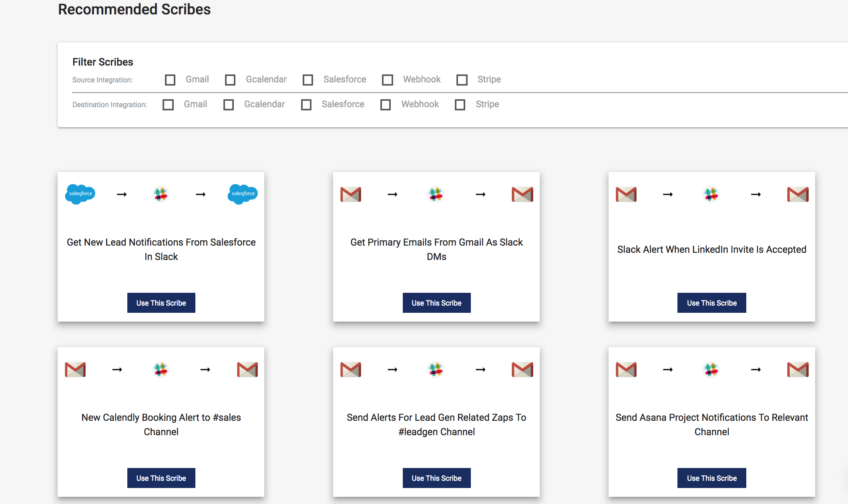Click the Slack icon on the Primary Emails card

(x=436, y=194)
